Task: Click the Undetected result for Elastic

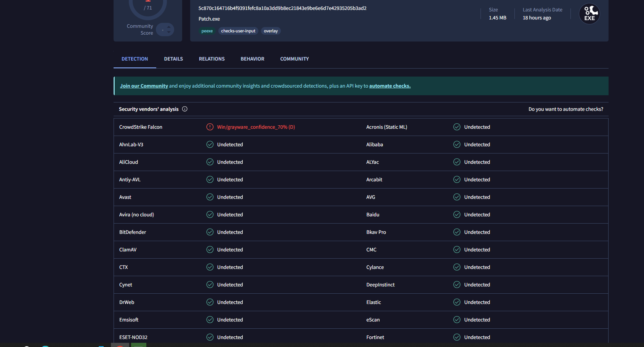Action: click(477, 302)
